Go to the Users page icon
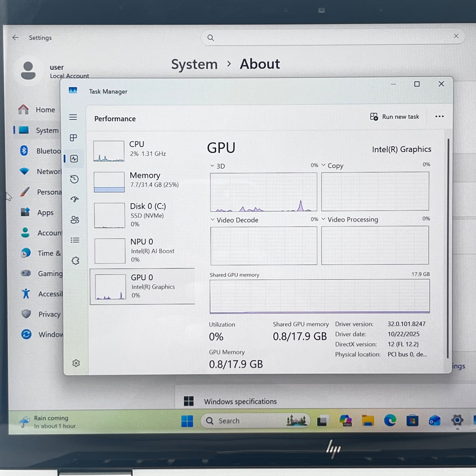476x476 pixels. 75,220
